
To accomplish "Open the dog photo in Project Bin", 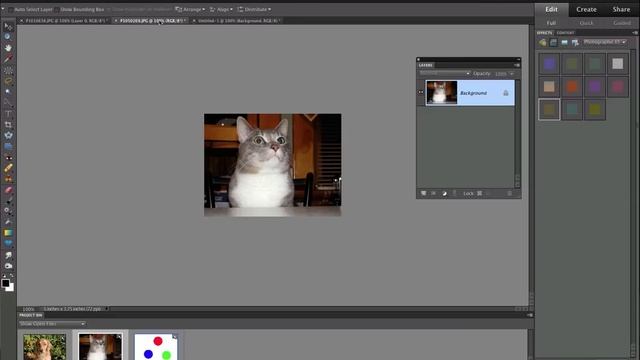I will [x=44, y=347].
